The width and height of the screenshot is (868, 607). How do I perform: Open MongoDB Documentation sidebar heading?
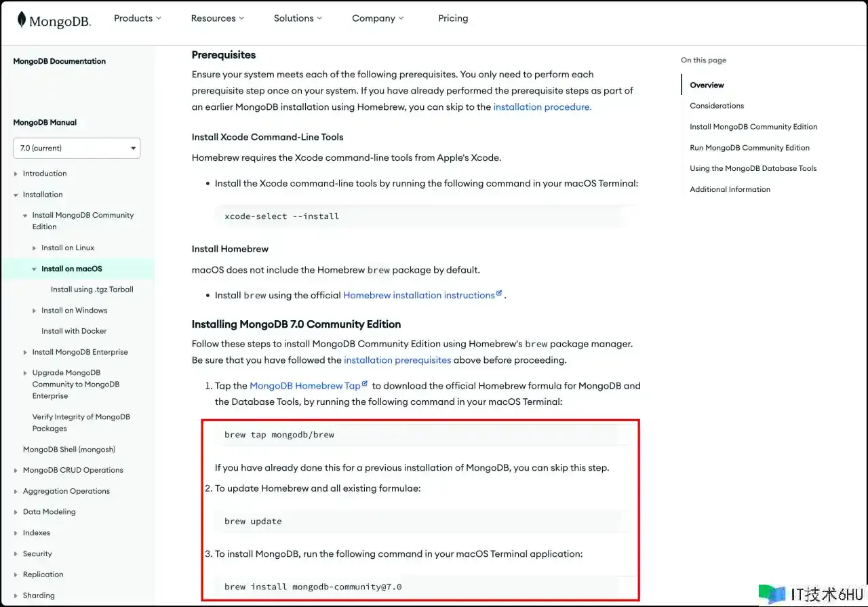pyautogui.click(x=60, y=61)
